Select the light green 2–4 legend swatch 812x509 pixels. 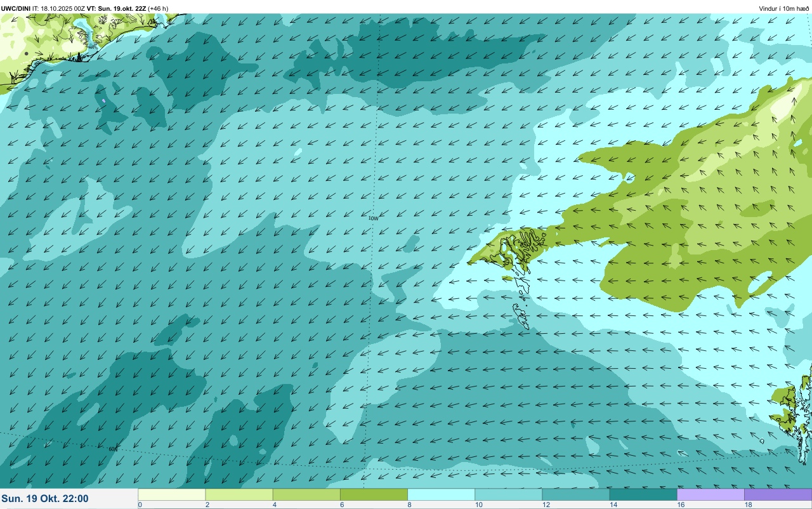click(x=239, y=494)
